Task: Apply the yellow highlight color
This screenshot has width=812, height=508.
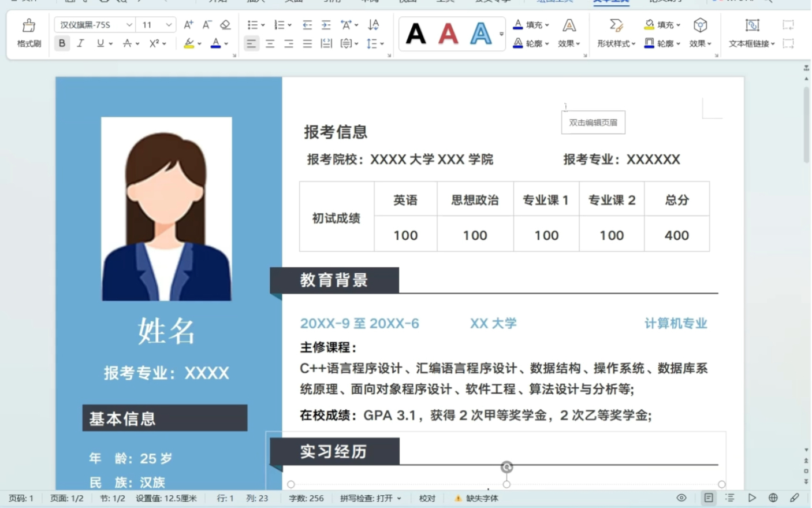Action: (189, 43)
